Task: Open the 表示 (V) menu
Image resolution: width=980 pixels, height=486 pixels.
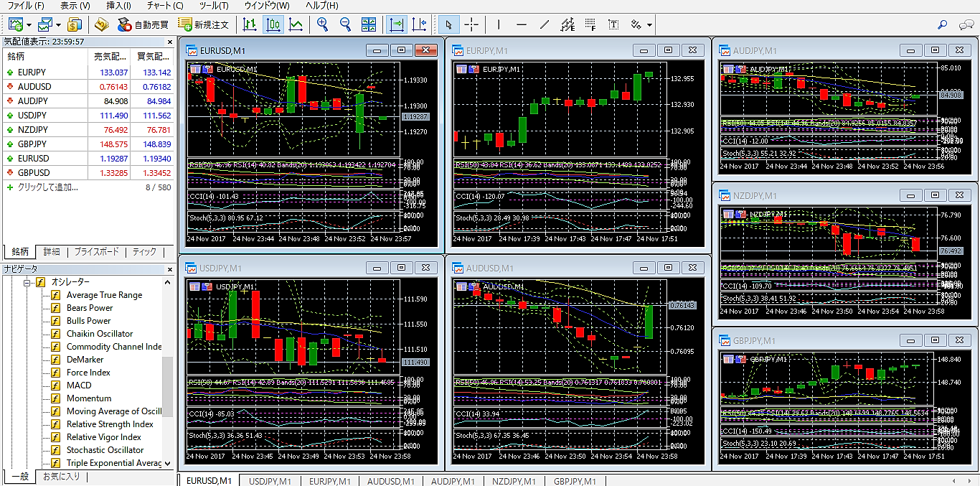Action: pyautogui.click(x=75, y=6)
